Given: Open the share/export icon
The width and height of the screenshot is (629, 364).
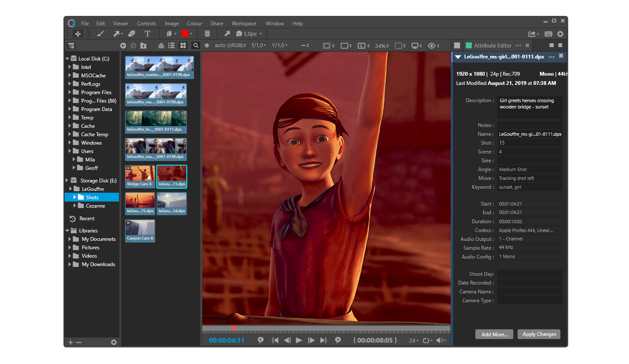Looking at the screenshot, I should pos(533,34).
